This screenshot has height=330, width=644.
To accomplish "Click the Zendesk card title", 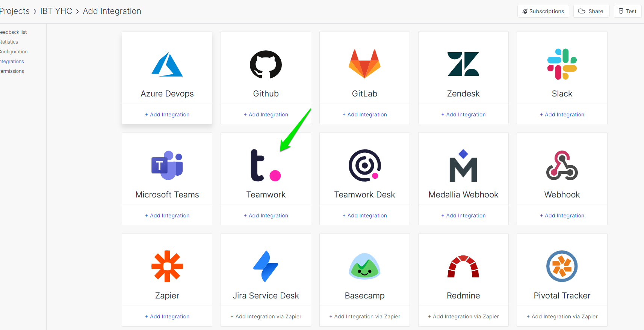I will pyautogui.click(x=463, y=93).
